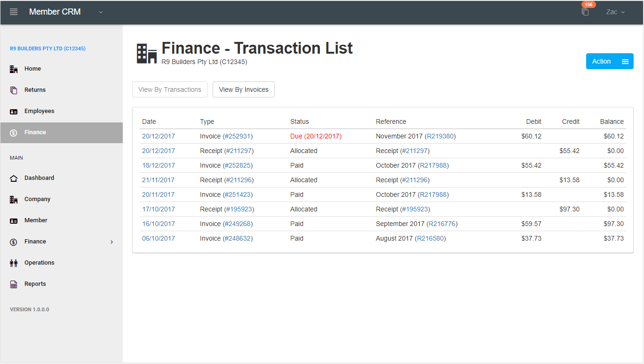Click the 18/12/2017 date link

point(158,165)
